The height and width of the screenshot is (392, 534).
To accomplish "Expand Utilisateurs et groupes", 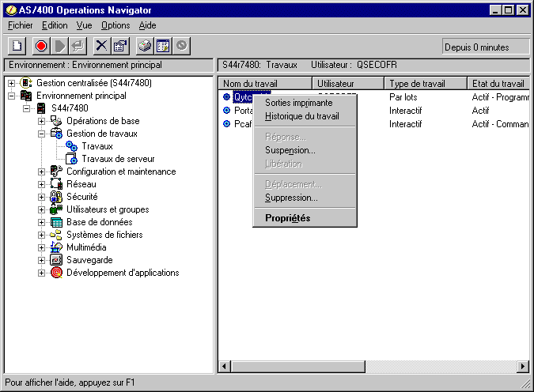I will (x=41, y=209).
